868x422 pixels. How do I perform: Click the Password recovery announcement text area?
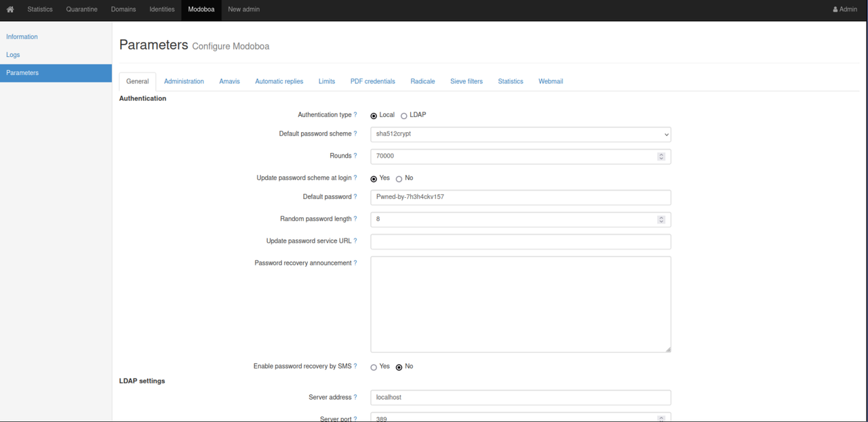(x=521, y=304)
